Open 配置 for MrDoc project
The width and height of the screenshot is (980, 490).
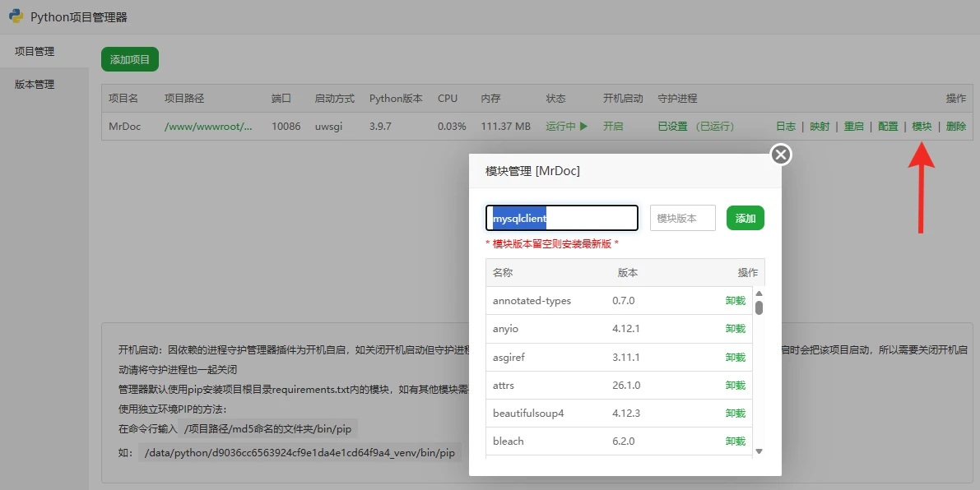pyautogui.click(x=888, y=126)
